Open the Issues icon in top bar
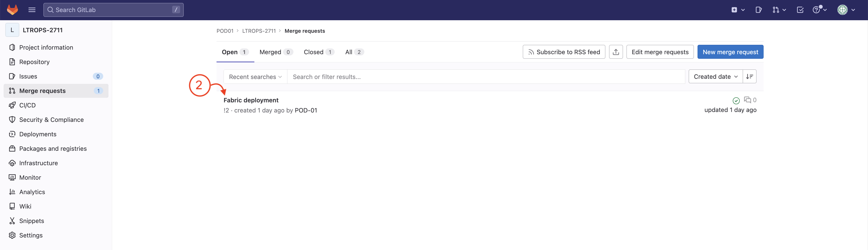This screenshot has width=868, height=250. click(759, 10)
